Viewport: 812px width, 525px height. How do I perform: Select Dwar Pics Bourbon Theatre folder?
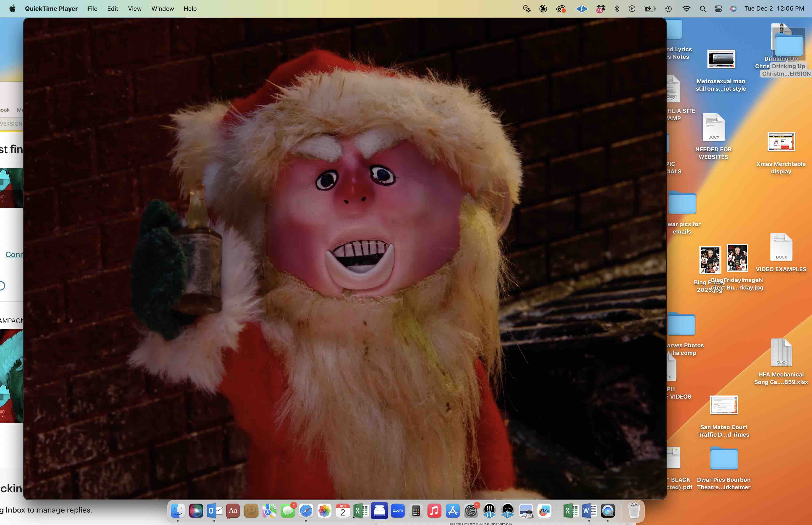point(724,459)
